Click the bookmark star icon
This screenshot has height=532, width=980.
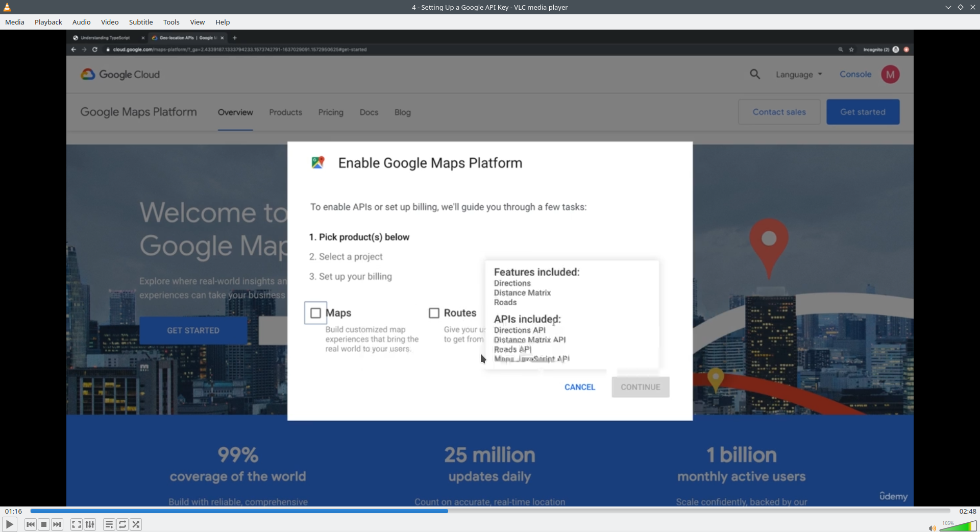pyautogui.click(x=851, y=50)
